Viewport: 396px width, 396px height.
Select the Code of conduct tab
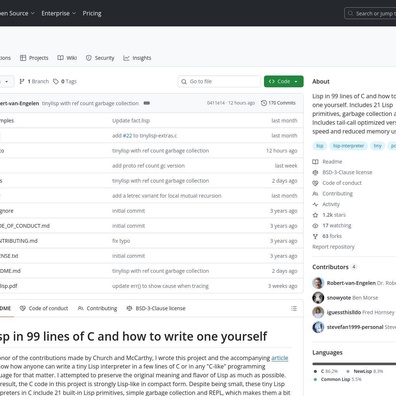44,309
